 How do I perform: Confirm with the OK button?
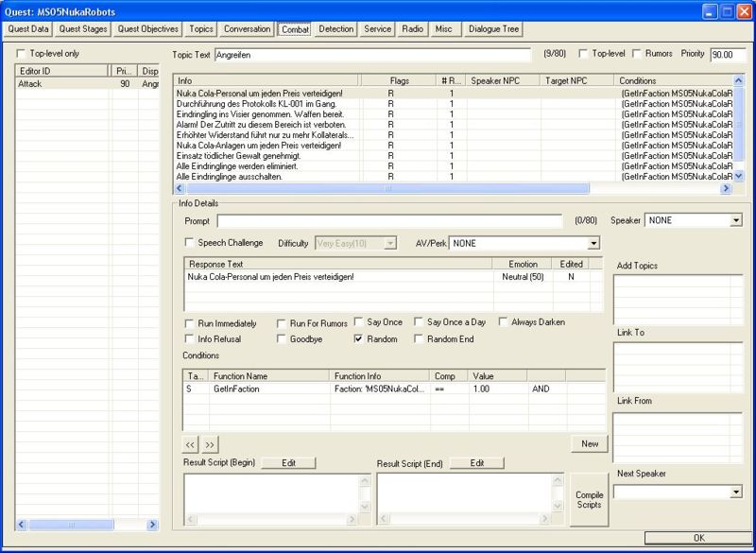click(x=698, y=538)
